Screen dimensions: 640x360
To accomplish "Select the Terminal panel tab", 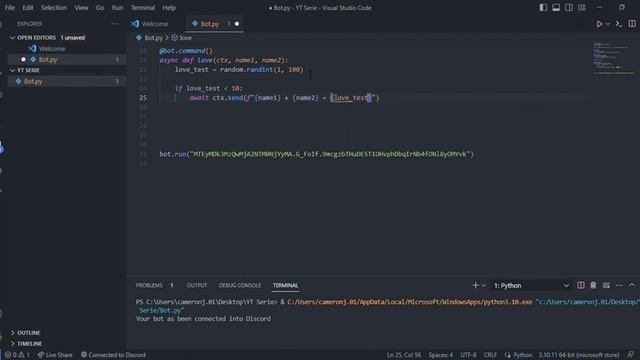I will click(x=285, y=285).
